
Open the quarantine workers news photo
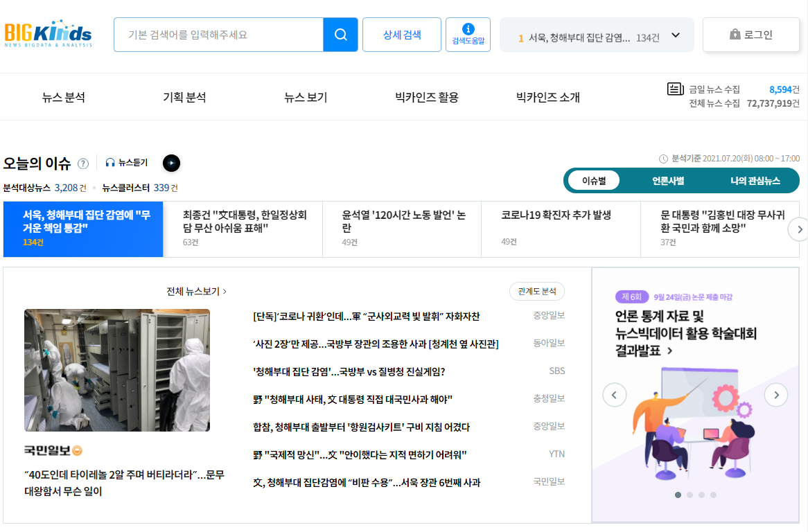[117, 370]
